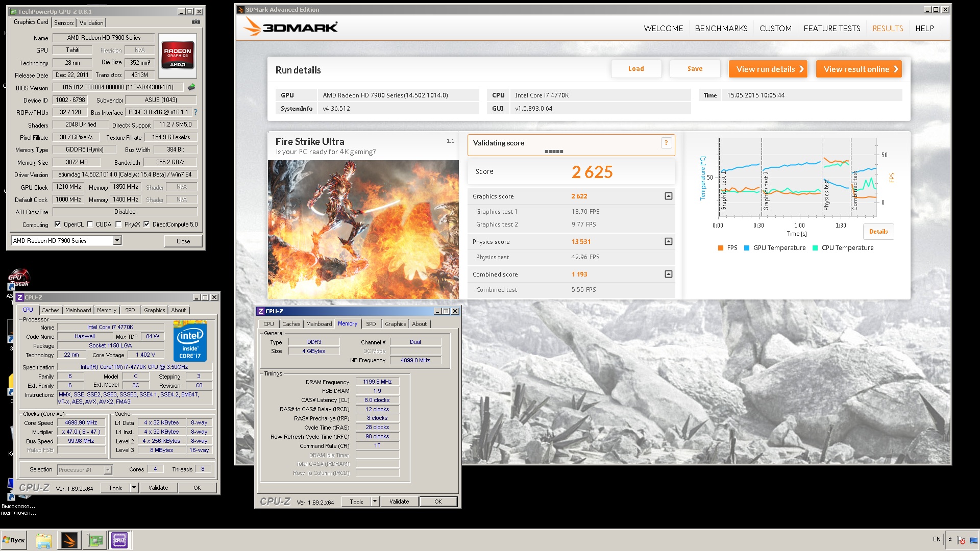Open the FEATURE TESTS page in 3DMark
This screenshot has width=980, height=551.
[831, 29]
